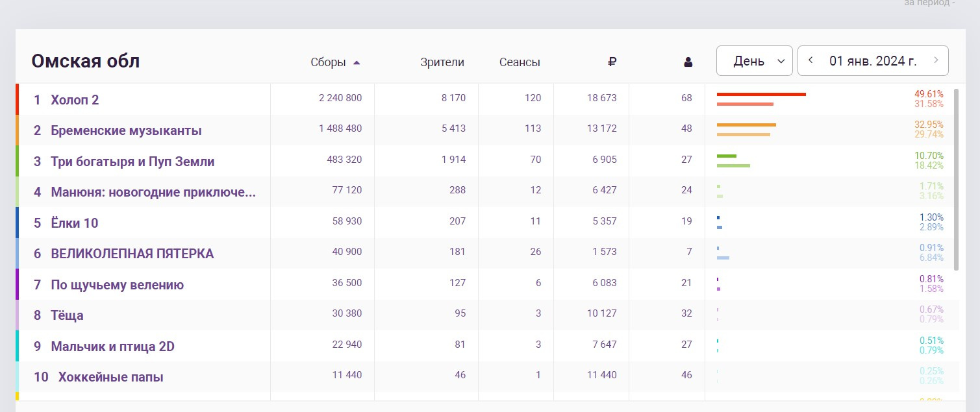Click the orange color marker beside Бременские музыканты

(18, 130)
